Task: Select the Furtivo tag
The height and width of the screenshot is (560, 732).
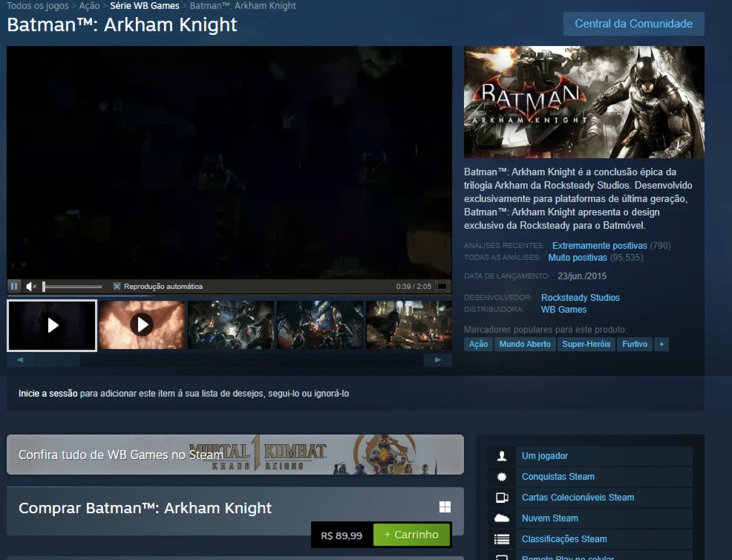Action: coord(635,344)
